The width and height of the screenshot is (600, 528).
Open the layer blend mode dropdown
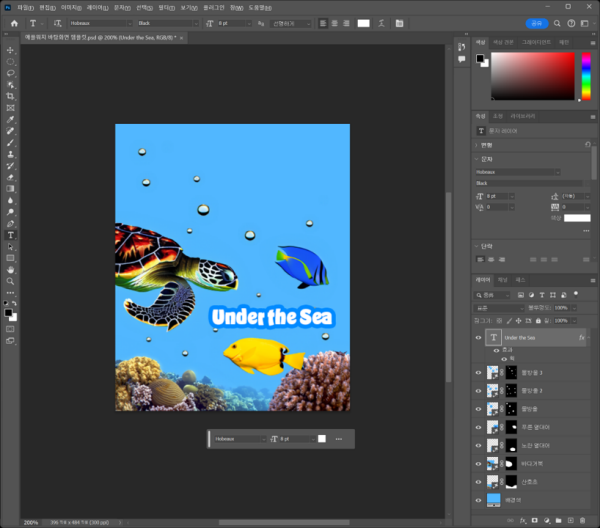click(x=497, y=308)
